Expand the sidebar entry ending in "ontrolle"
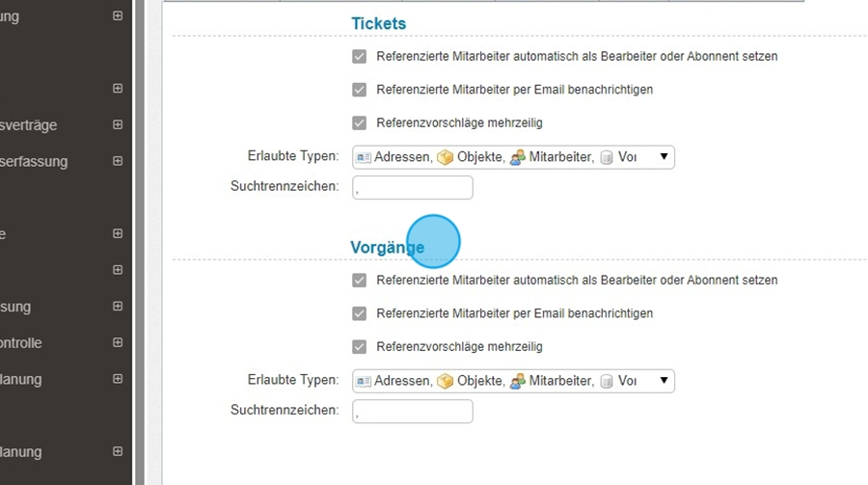The width and height of the screenshot is (868, 485). [x=118, y=343]
